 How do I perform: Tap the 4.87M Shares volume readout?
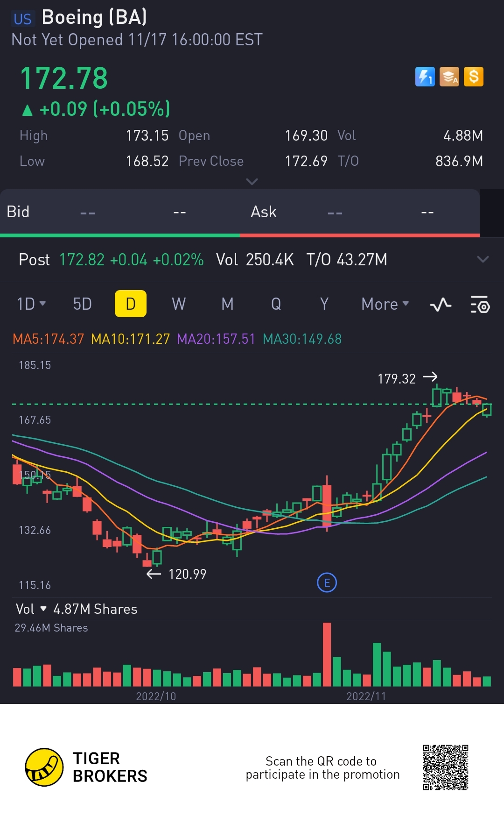95,609
